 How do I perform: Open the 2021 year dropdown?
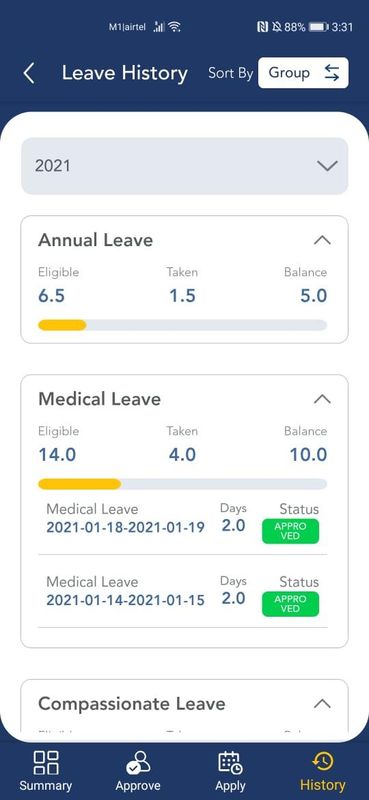click(x=184, y=166)
